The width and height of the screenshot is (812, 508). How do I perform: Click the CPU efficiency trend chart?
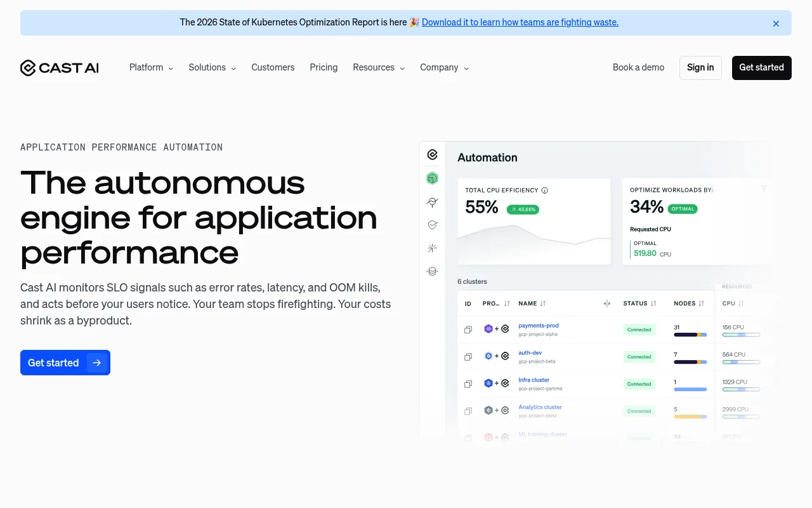534,244
